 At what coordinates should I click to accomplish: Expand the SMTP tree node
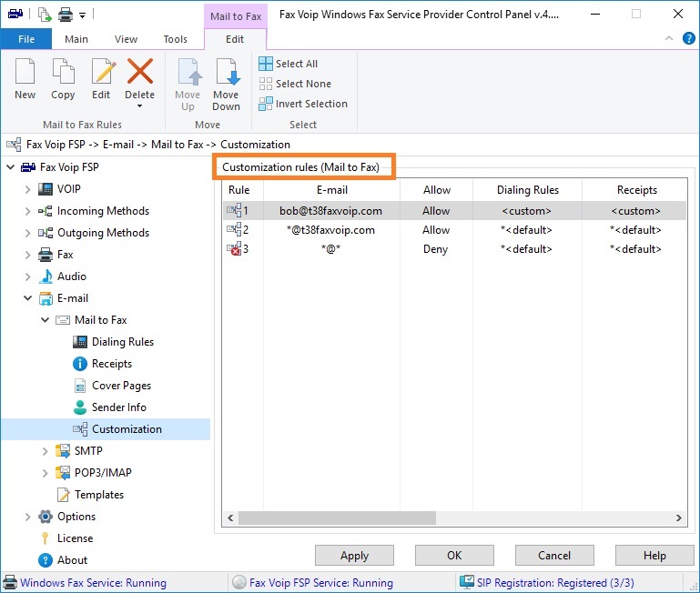[46, 451]
